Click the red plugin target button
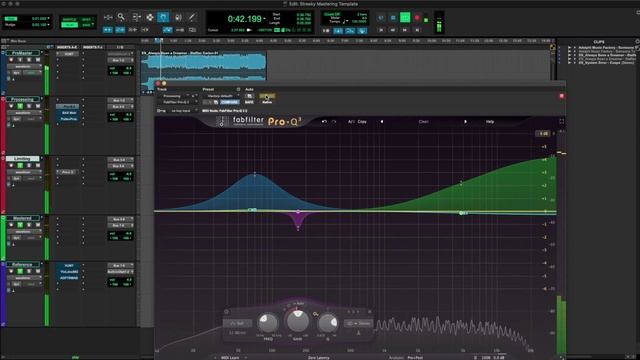This screenshot has height=360, width=640. (x=562, y=96)
